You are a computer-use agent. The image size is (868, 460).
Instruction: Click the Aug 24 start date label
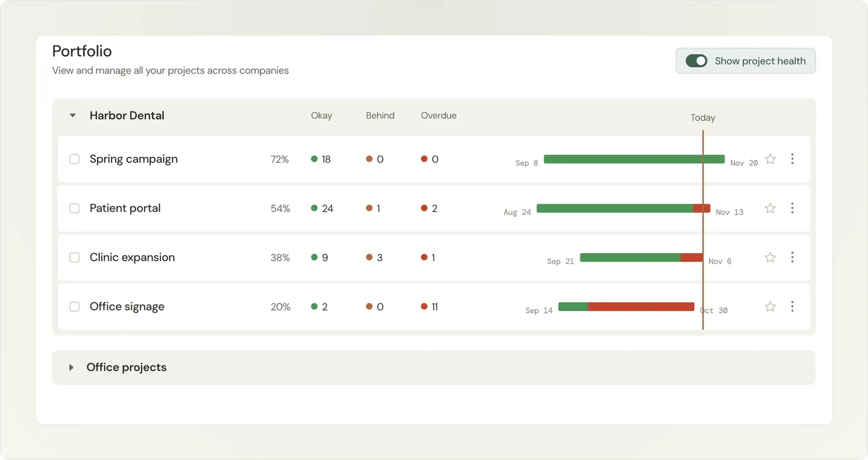point(517,212)
